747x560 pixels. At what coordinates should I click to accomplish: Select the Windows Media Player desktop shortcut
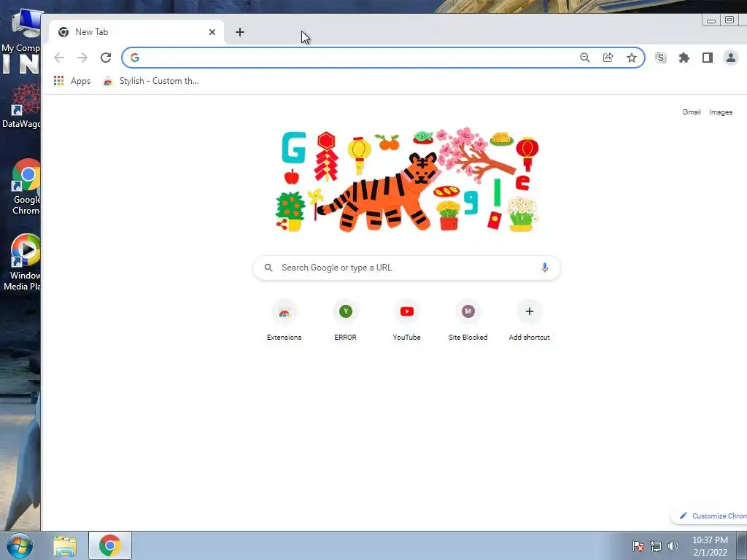[x=23, y=262]
